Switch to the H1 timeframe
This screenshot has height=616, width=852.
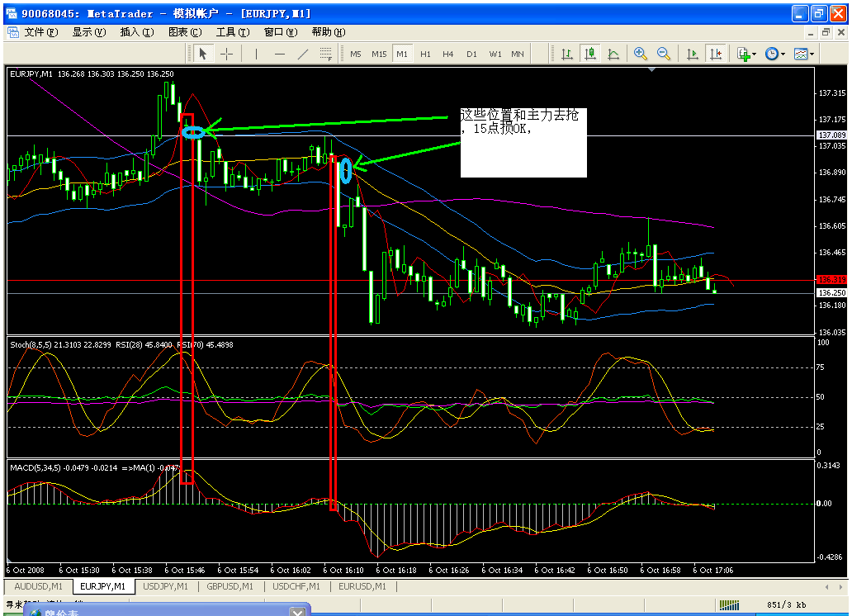click(425, 54)
